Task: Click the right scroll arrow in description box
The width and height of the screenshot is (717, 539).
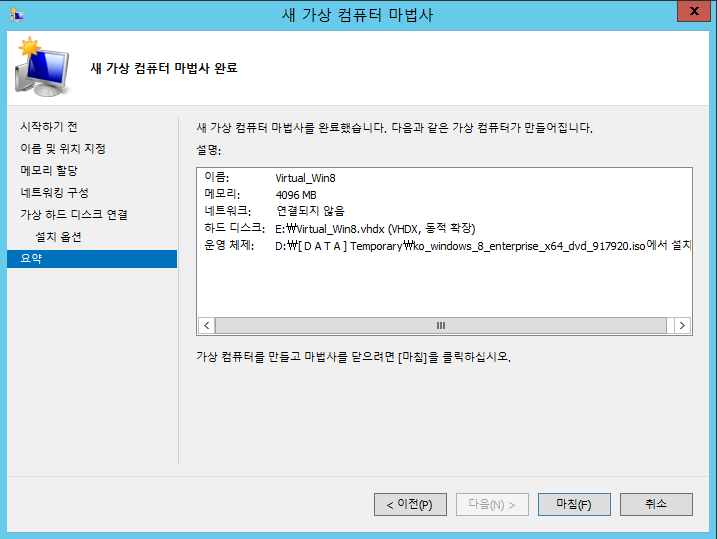Action: tap(682, 326)
